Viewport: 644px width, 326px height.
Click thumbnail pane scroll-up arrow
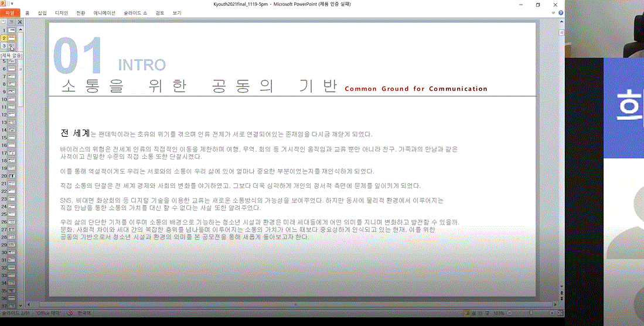[21, 29]
